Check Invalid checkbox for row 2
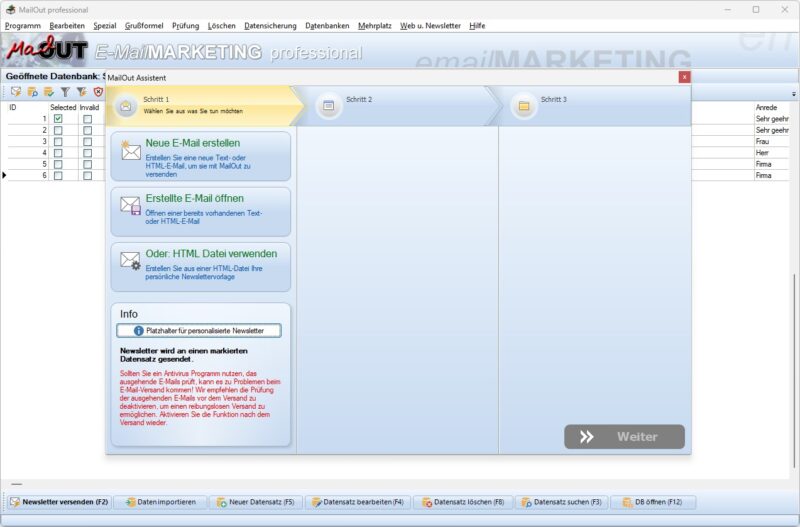The height and width of the screenshot is (527, 800). point(88,130)
